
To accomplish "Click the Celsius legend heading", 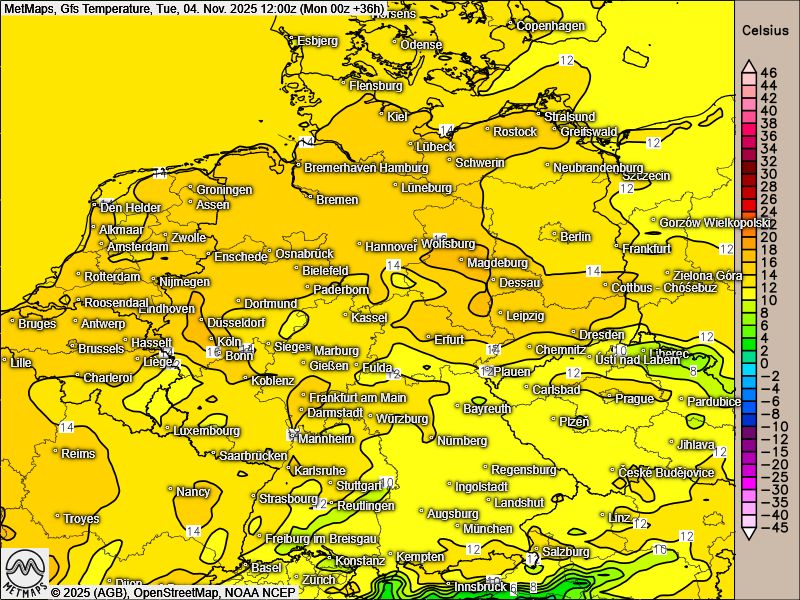I will point(765,31).
